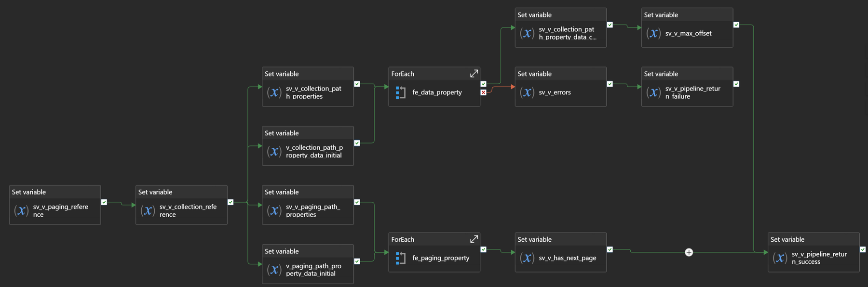Click success checkbox of fe_paging_property

click(483, 249)
